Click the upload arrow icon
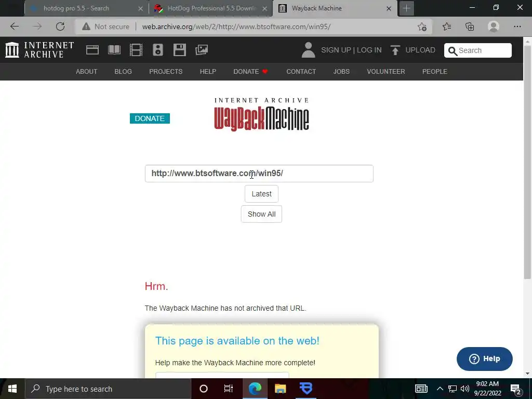This screenshot has height=399, width=532. (x=395, y=50)
